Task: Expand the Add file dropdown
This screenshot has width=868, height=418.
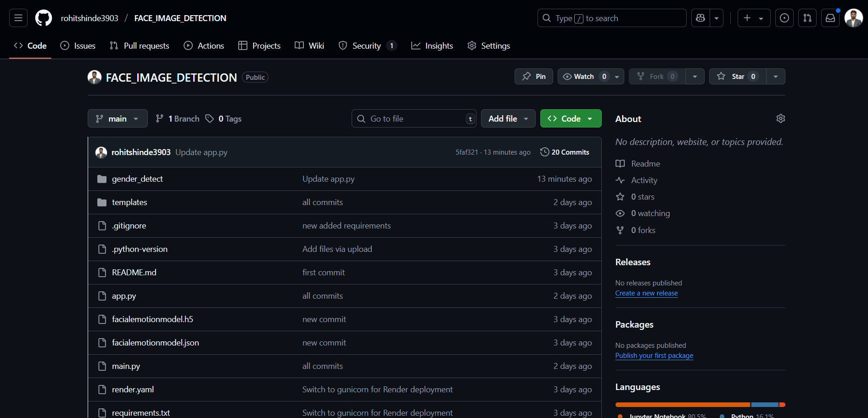Action: click(x=508, y=118)
